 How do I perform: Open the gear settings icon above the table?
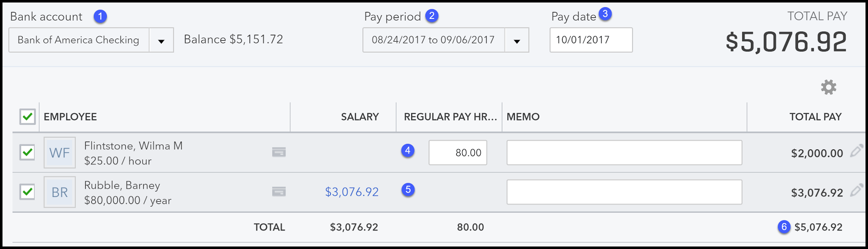click(x=828, y=87)
